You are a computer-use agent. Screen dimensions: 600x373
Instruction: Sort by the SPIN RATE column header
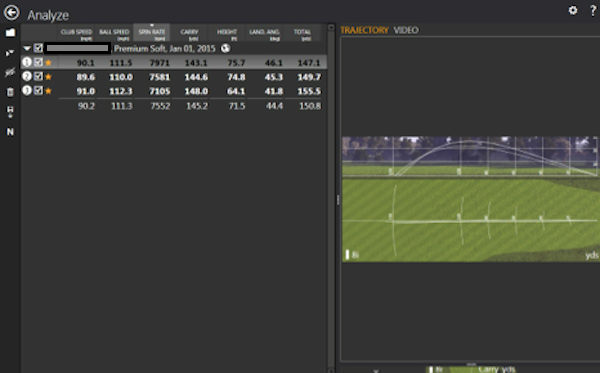152,34
